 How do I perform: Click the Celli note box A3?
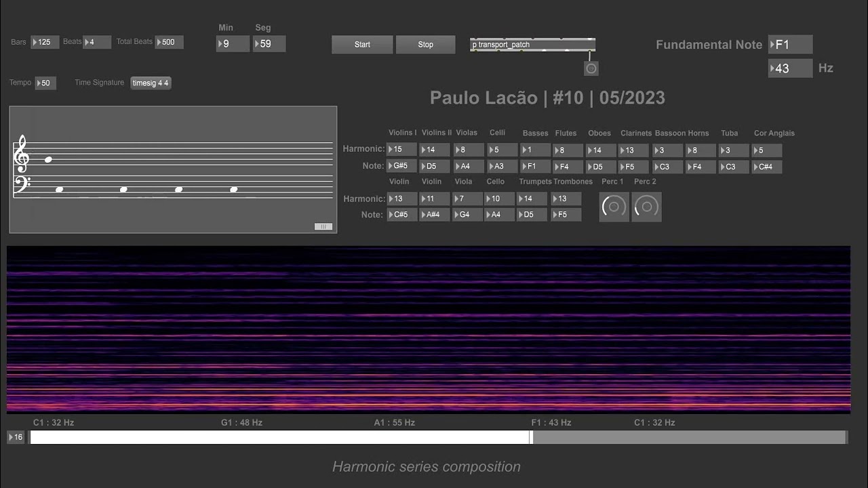[501, 166]
